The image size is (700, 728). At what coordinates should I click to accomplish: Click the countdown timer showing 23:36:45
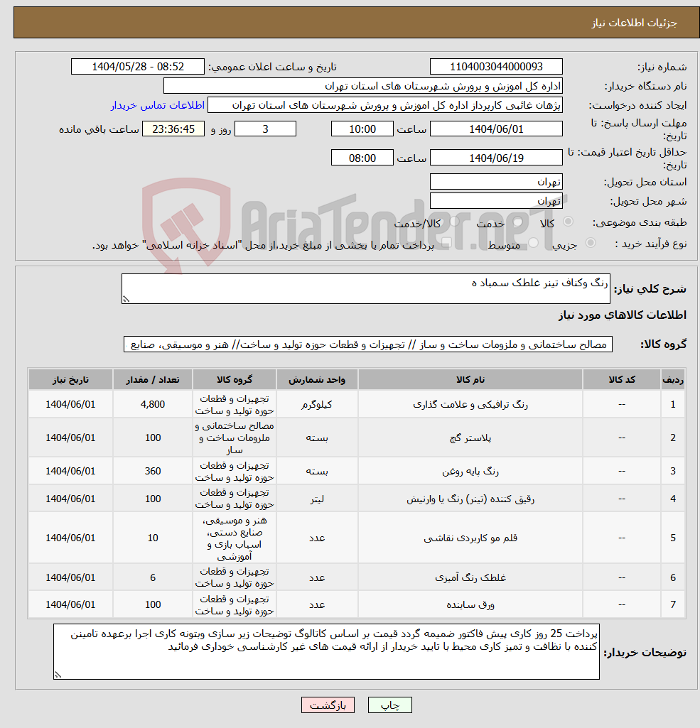tap(173, 129)
